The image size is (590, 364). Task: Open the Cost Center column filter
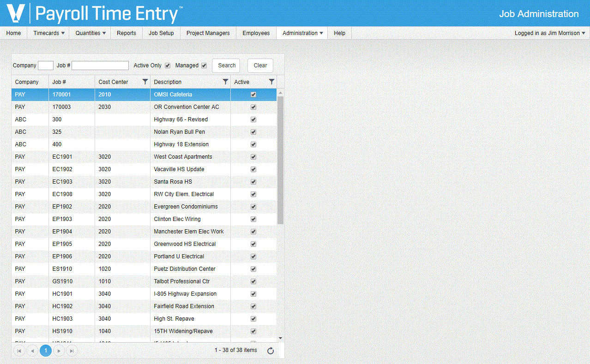[145, 82]
